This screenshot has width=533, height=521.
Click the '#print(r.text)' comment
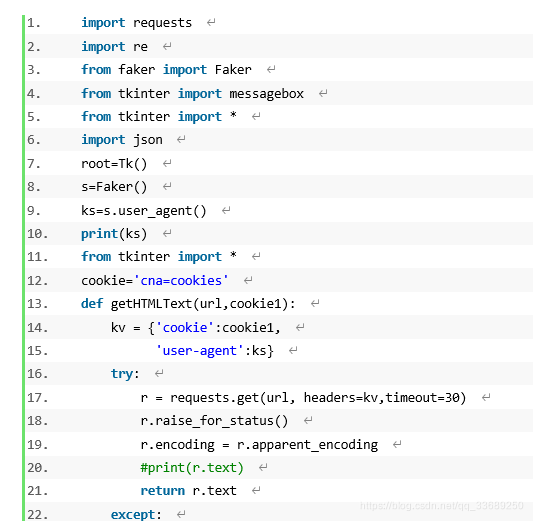click(192, 468)
